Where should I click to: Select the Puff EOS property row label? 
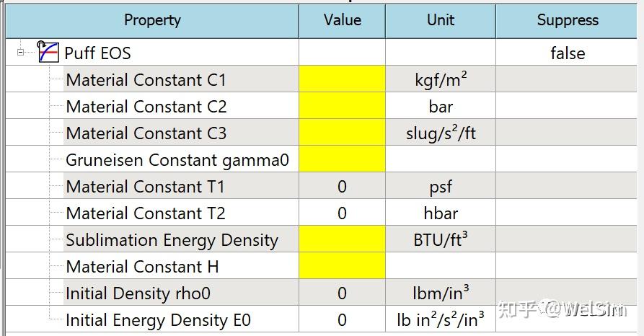(x=97, y=53)
